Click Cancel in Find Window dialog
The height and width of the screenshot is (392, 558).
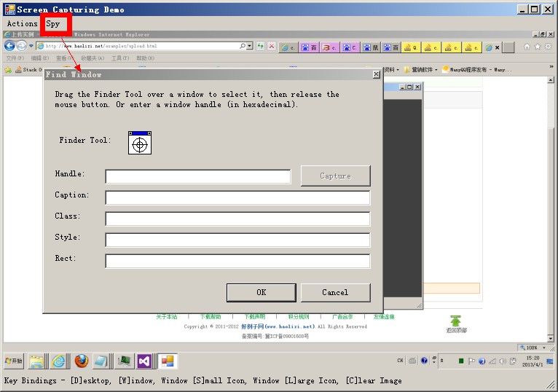tap(335, 293)
